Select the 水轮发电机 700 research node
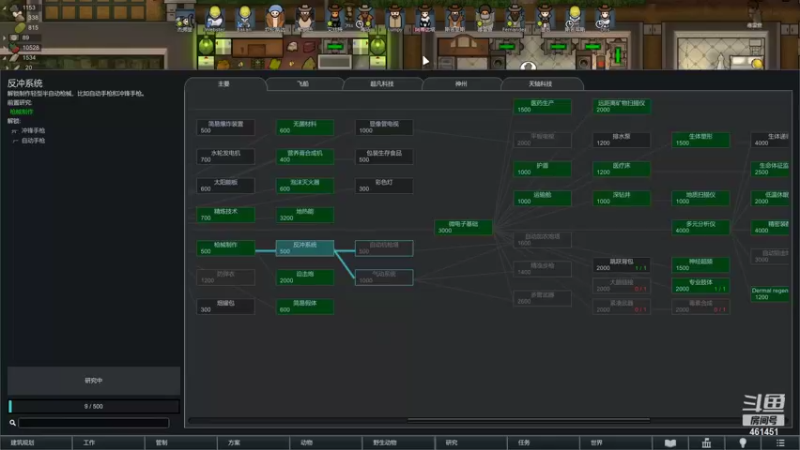The width and height of the screenshot is (800, 450). pos(226,156)
